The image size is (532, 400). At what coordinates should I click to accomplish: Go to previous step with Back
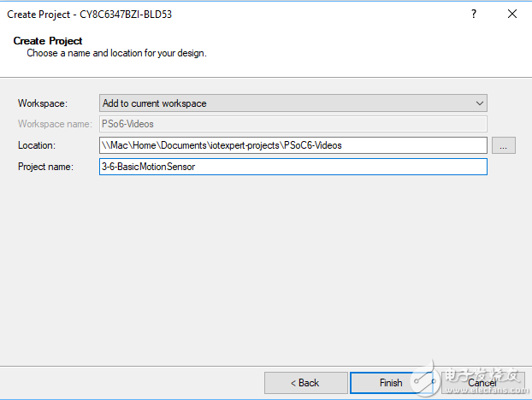[x=305, y=383]
